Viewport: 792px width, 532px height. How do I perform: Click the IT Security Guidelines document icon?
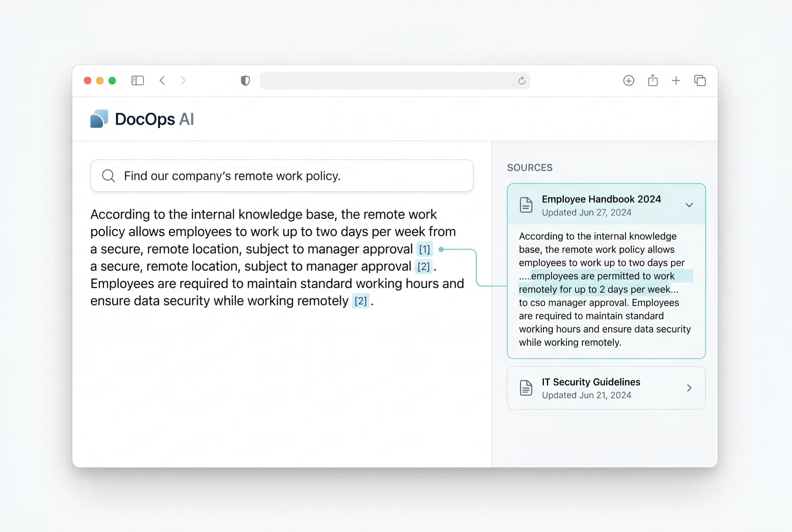tap(526, 388)
